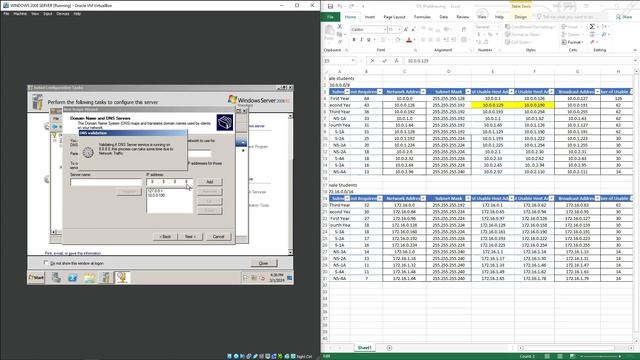Open Server Manager from the taskbar
The width and height of the screenshot is (640, 360).
point(56,278)
